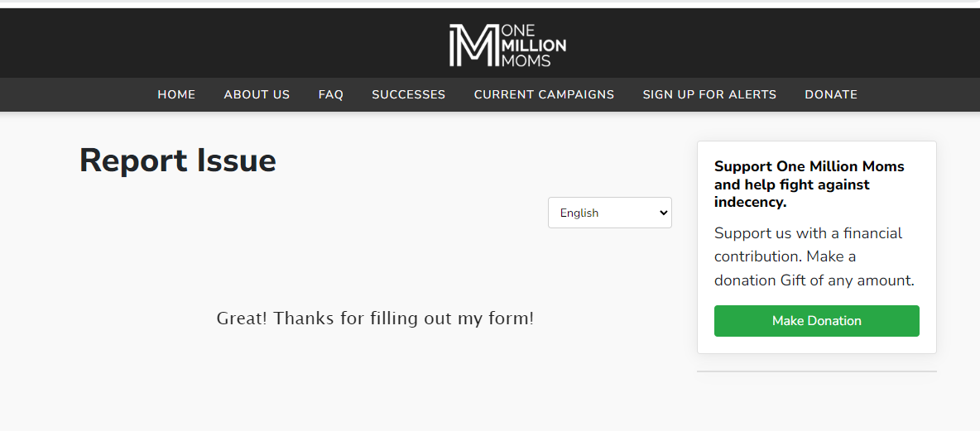Click "donation Gift of any amount." line
The image size is (980, 431).
[x=814, y=280]
